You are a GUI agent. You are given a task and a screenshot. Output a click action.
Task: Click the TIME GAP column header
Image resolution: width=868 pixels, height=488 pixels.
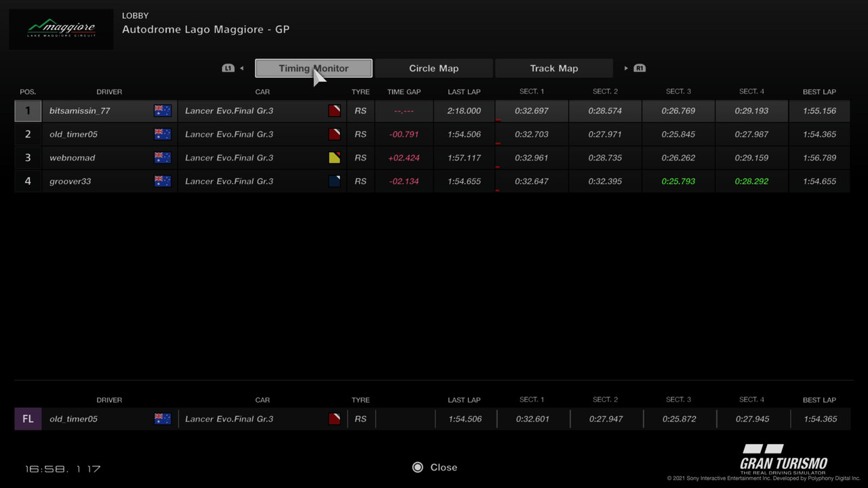pos(404,91)
